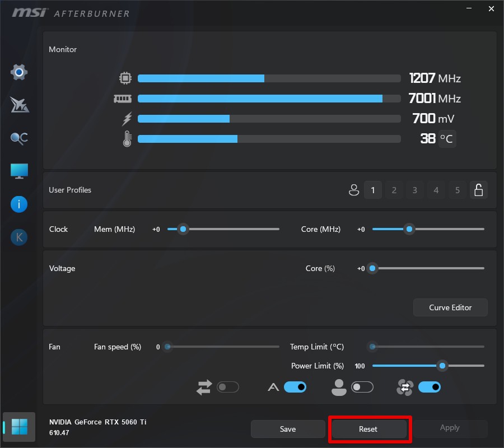Click the fan sync rotation icon

coord(405,388)
